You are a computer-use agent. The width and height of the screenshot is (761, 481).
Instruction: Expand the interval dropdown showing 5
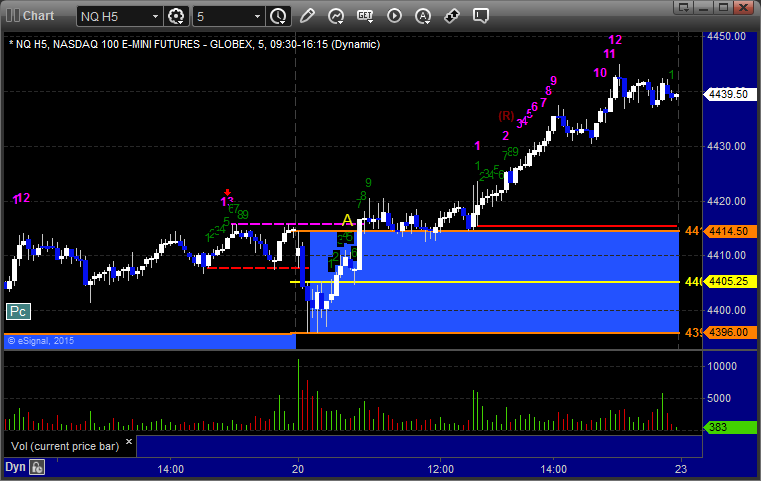[257, 17]
